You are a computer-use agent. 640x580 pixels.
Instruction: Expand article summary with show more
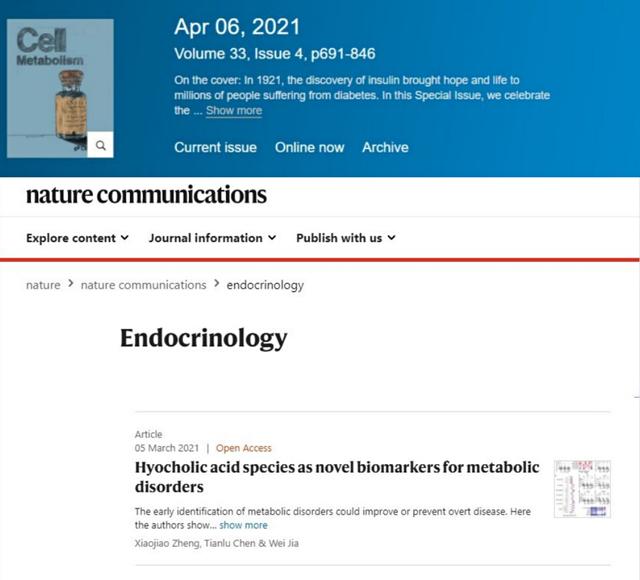(x=243, y=525)
